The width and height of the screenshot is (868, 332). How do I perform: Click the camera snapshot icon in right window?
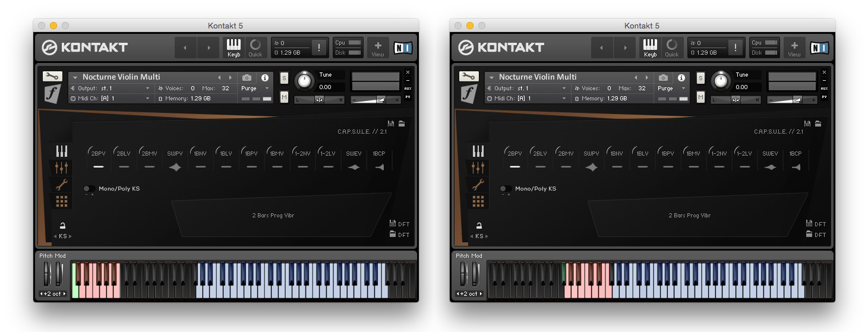[x=663, y=77]
